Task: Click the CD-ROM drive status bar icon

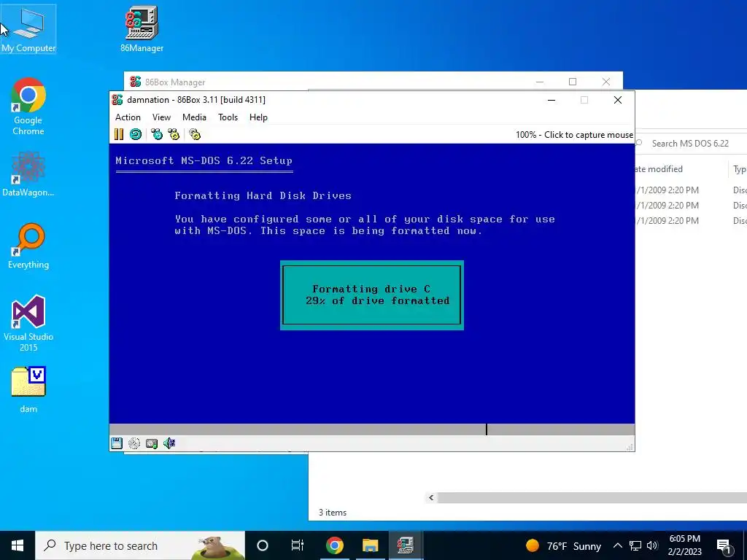Action: [134, 443]
